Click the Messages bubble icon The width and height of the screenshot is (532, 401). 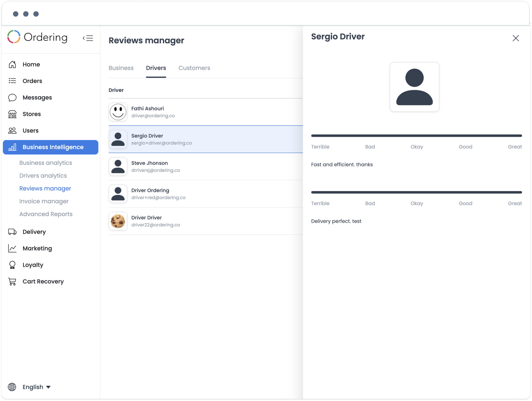tap(12, 97)
